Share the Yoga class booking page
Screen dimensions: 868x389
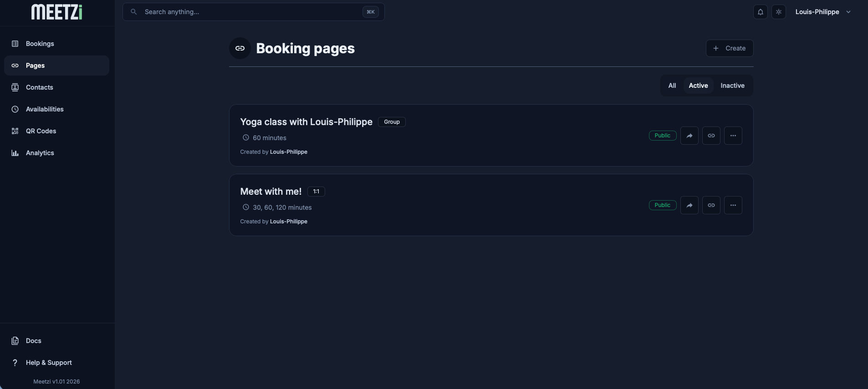coord(689,136)
